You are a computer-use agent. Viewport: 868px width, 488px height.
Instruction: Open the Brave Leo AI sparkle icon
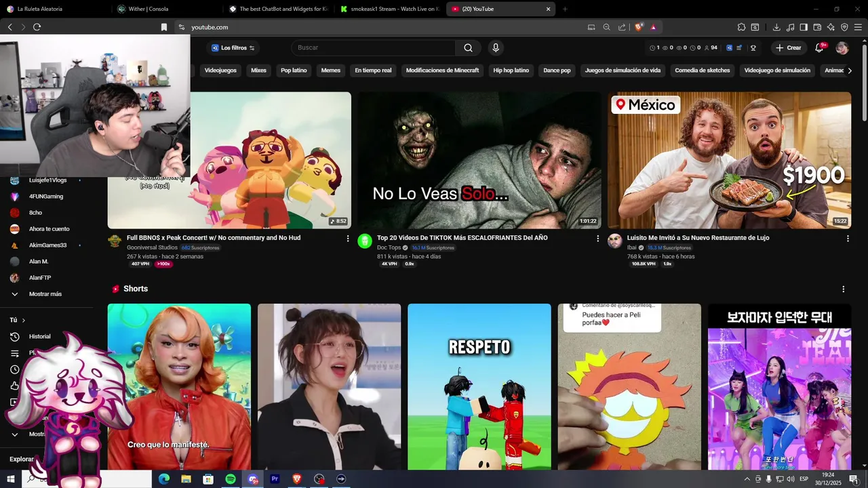tap(831, 27)
